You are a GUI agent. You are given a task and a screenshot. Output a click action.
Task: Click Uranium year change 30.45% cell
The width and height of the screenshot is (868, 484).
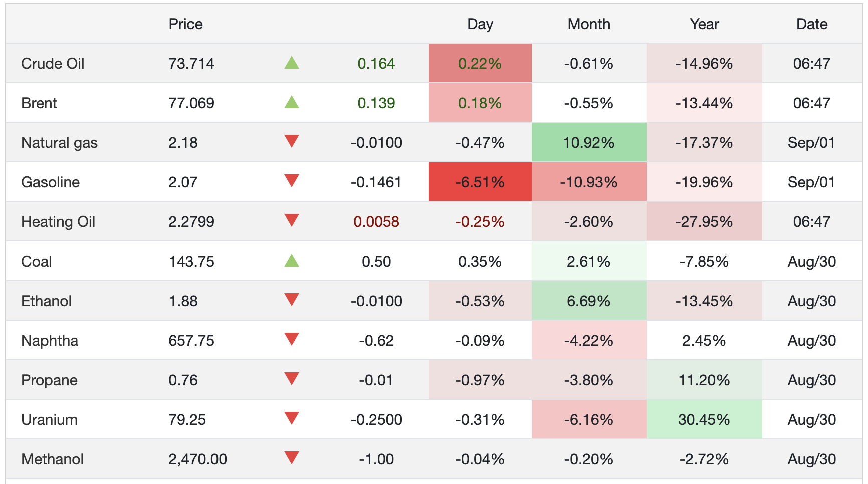(704, 419)
